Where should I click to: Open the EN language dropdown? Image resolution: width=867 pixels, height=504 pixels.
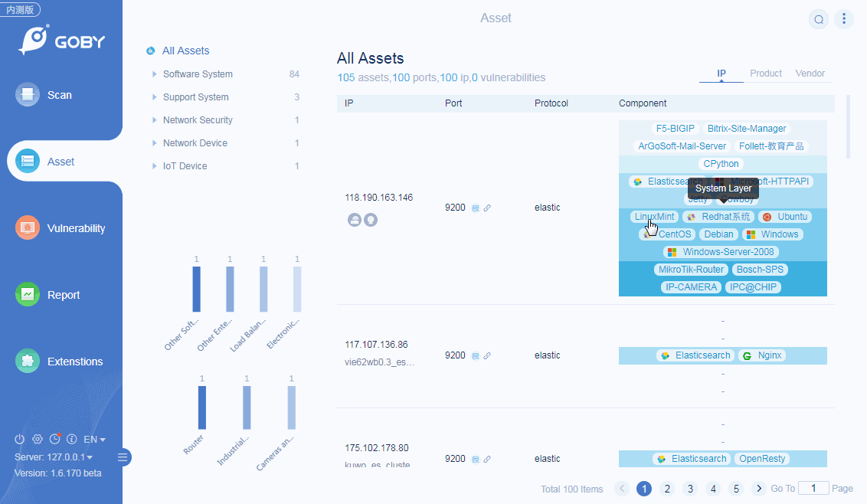tap(94, 439)
